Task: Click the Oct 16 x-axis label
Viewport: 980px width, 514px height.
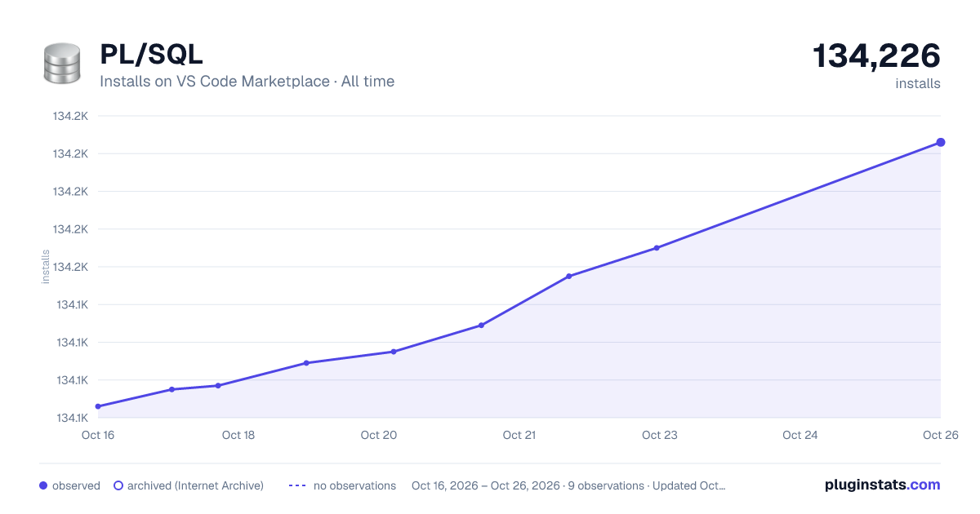Action: 98,435
